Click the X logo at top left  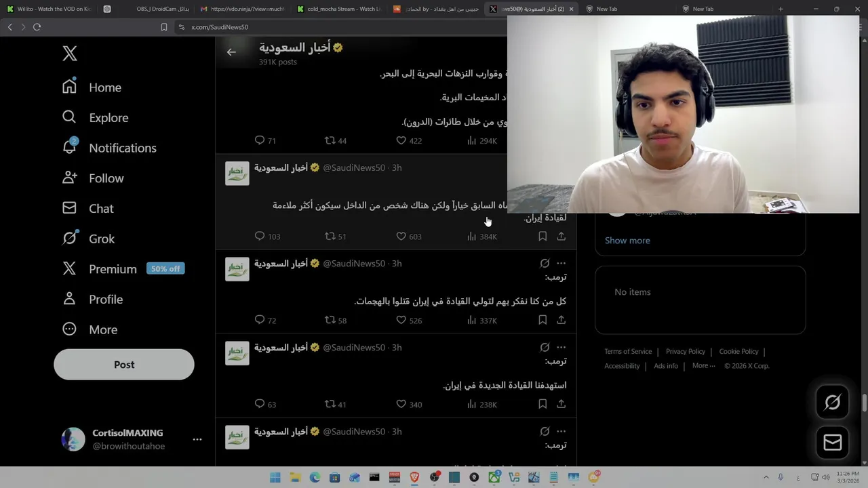[x=70, y=54]
